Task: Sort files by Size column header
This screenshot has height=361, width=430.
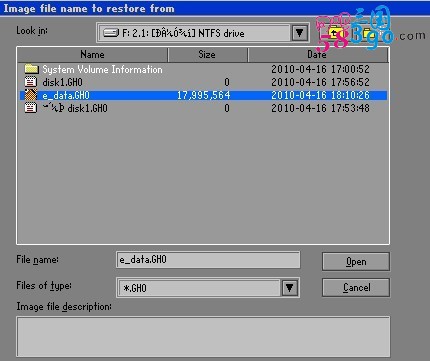Action: pyautogui.click(x=207, y=55)
